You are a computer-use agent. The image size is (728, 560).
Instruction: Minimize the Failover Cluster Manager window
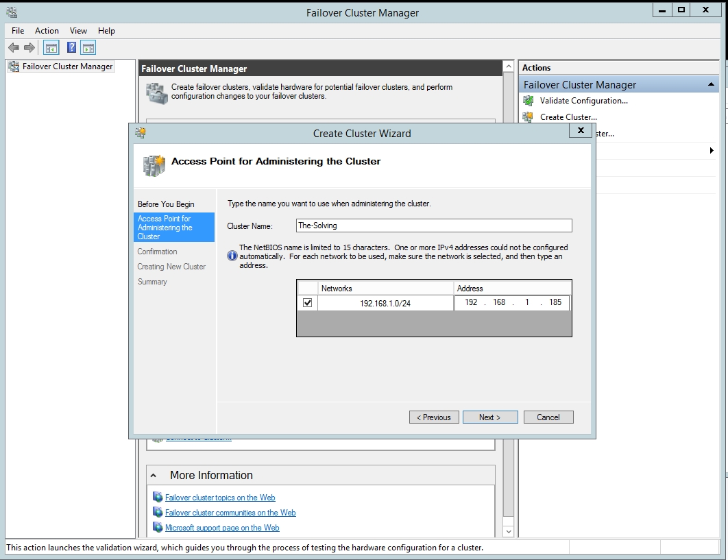(x=662, y=10)
